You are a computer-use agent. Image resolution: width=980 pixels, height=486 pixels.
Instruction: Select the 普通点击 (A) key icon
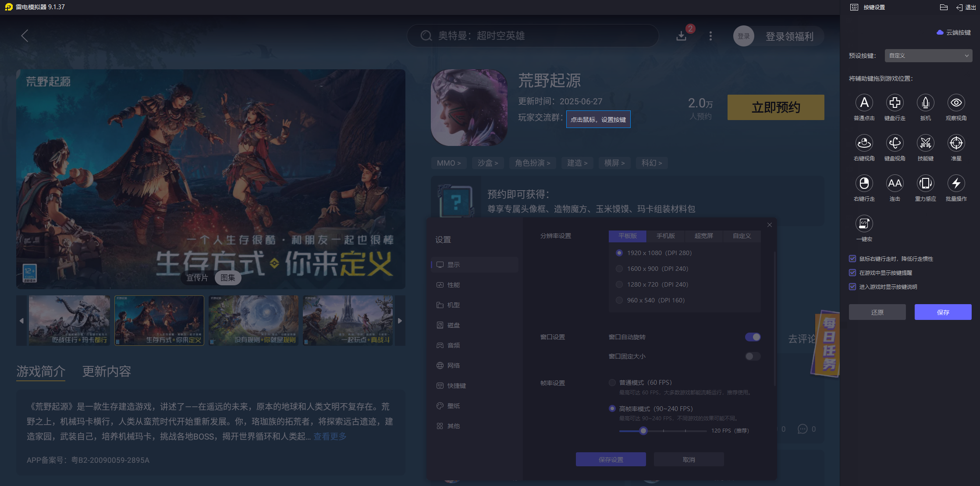click(x=864, y=103)
